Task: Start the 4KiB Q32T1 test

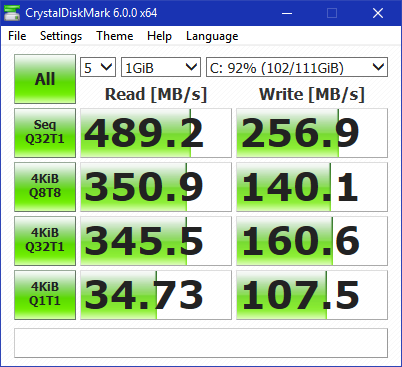Action: click(45, 241)
